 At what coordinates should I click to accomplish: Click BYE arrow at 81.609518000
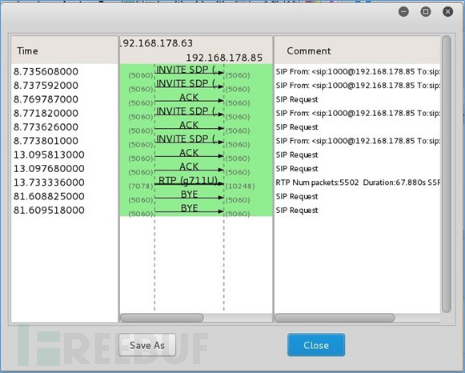pos(189,209)
